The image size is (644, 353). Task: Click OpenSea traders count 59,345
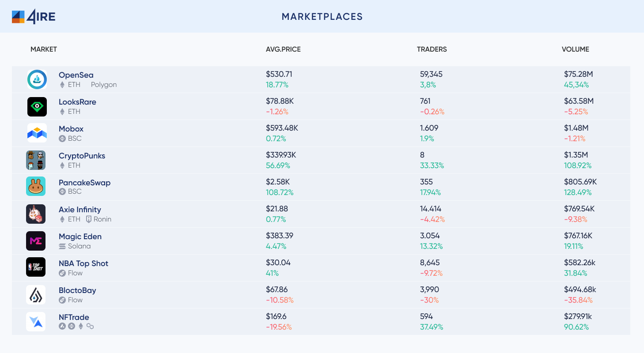431,74
